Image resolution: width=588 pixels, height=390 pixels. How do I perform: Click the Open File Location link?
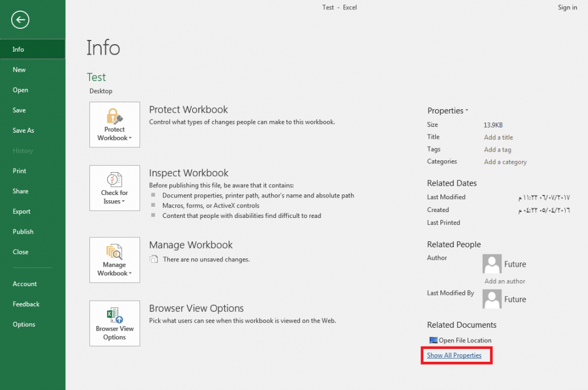point(465,340)
